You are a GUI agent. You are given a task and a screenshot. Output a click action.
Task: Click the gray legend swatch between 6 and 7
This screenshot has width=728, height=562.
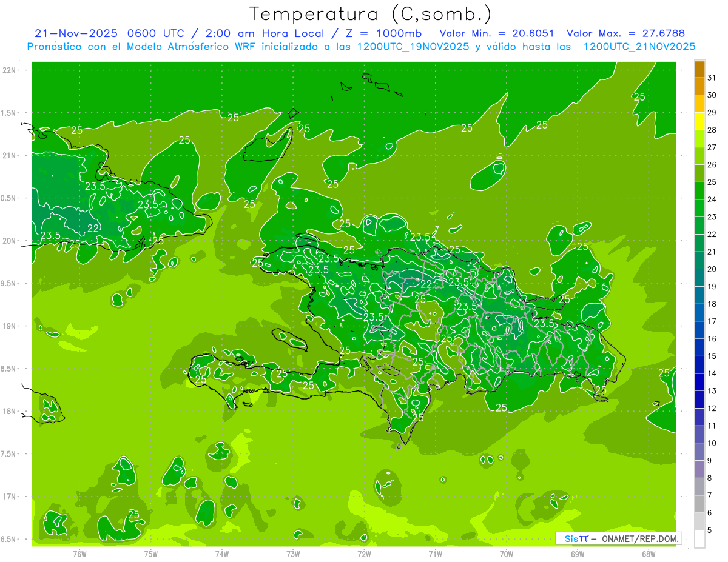699,504
